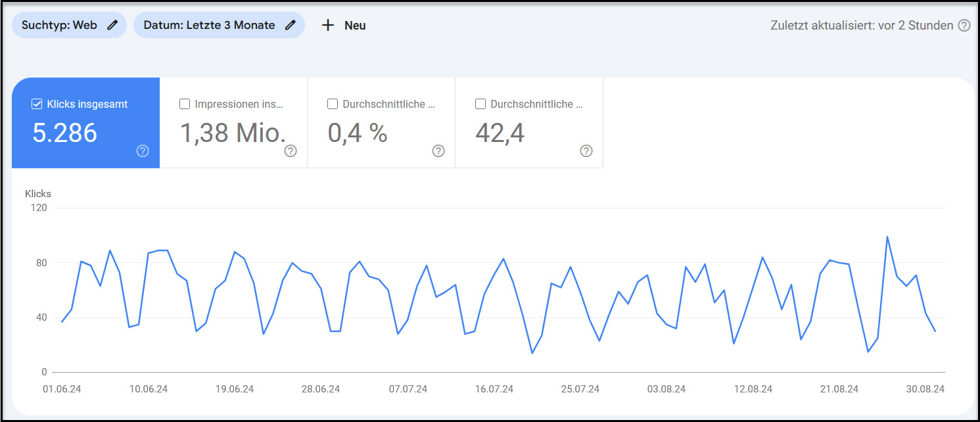Viewport: 980px width, 422px height.
Task: Open help icon in 42,4 card
Action: click(x=586, y=151)
